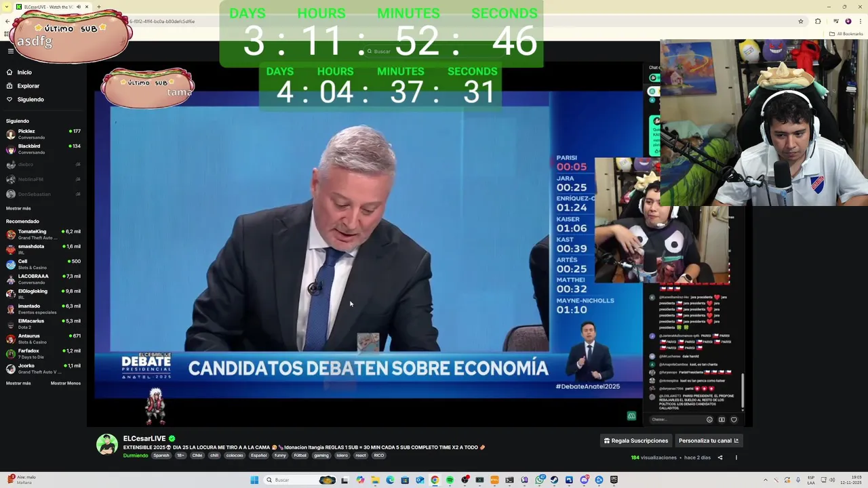Select the RICO tag

click(x=378, y=455)
